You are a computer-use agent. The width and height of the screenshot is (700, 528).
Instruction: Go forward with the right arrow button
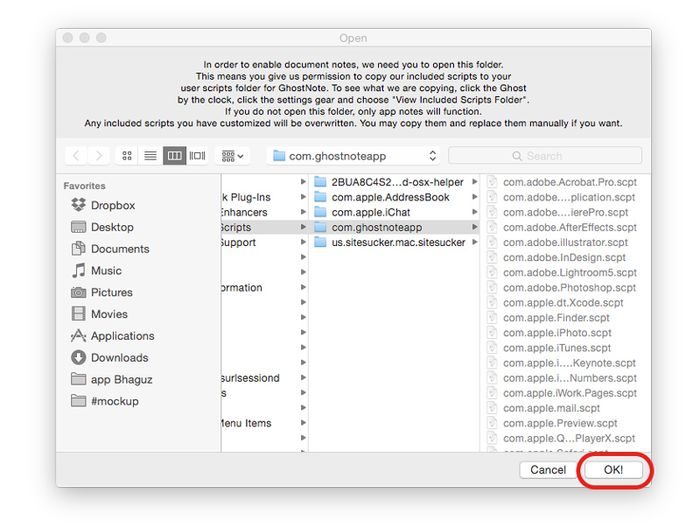point(99,156)
